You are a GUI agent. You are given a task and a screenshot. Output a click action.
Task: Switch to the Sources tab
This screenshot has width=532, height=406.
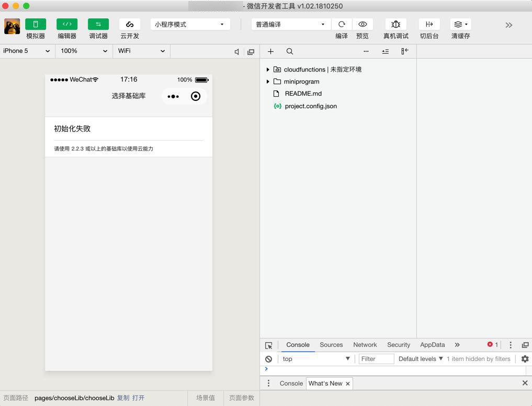coord(331,345)
